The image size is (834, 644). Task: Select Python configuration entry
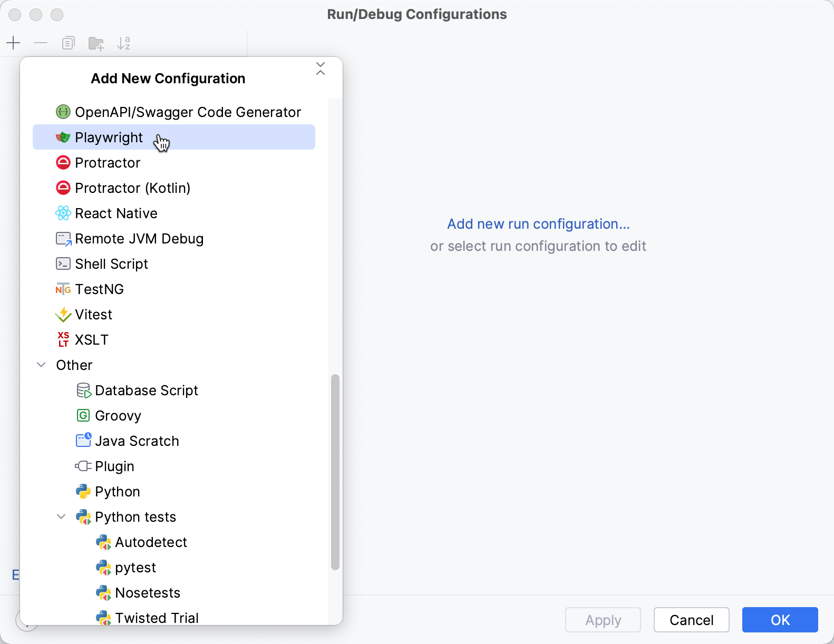(x=174, y=491)
